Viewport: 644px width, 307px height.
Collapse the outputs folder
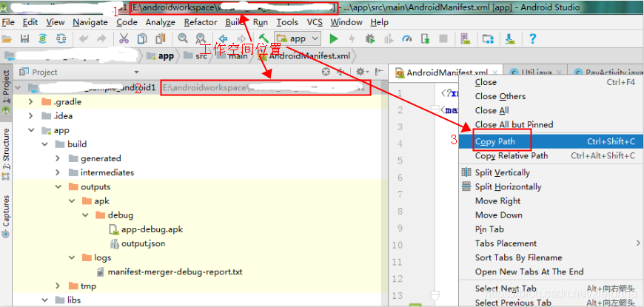point(58,186)
